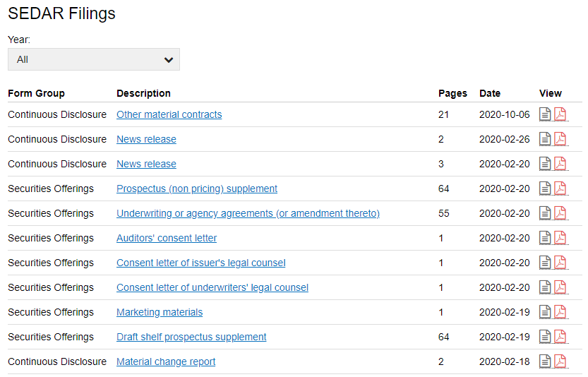Open Draft shelf prospectus supplement link

[191, 337]
